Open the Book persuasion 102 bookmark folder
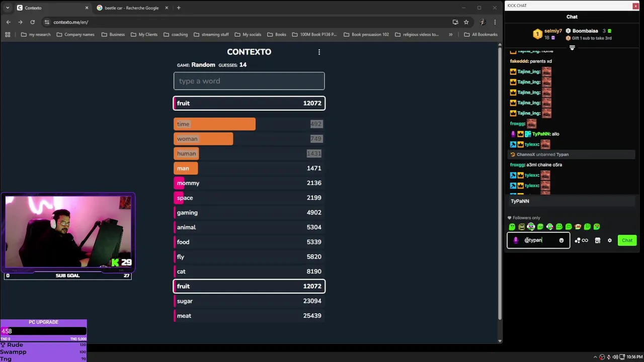This screenshot has width=644, height=362. 366,35
